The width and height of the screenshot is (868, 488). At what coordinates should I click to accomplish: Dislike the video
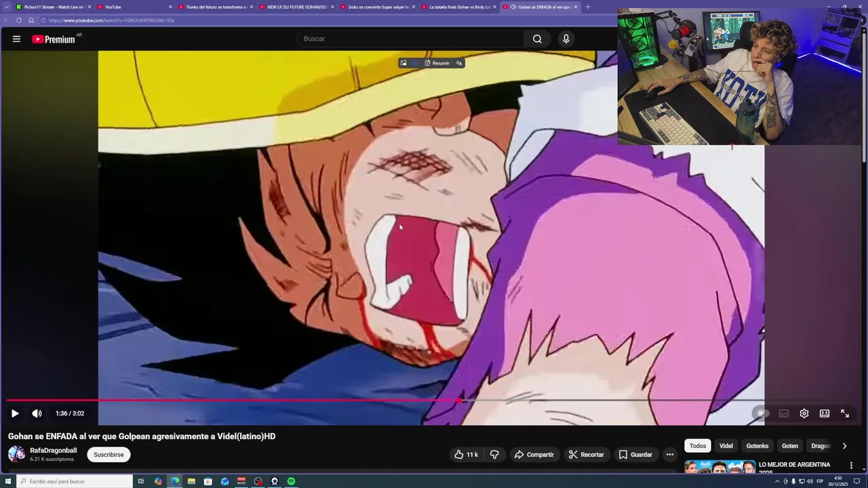pos(494,455)
